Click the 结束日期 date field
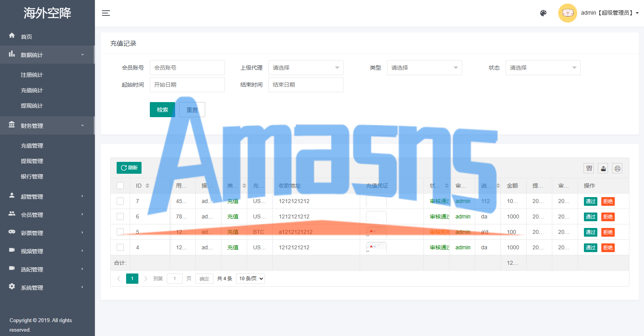The height and width of the screenshot is (336, 644). coord(306,85)
